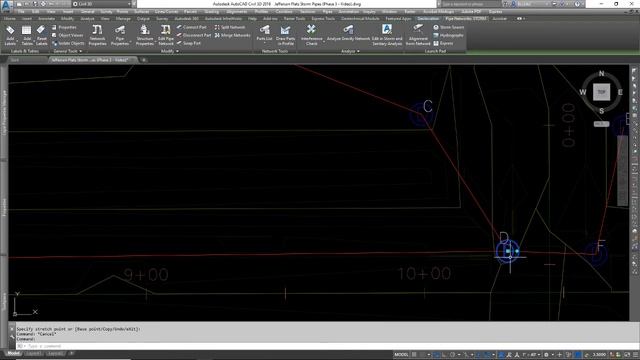Toggle grid display in status bar

coord(414,355)
